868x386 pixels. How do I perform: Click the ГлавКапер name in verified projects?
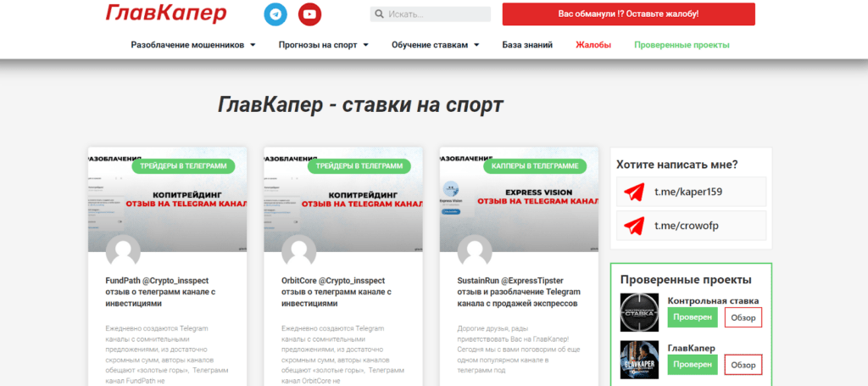tap(692, 348)
